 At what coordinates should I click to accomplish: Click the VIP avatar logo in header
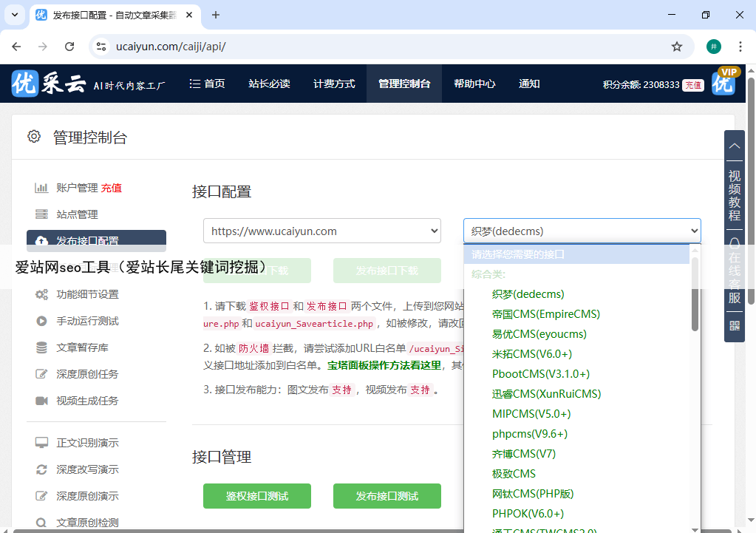pyautogui.click(x=724, y=83)
